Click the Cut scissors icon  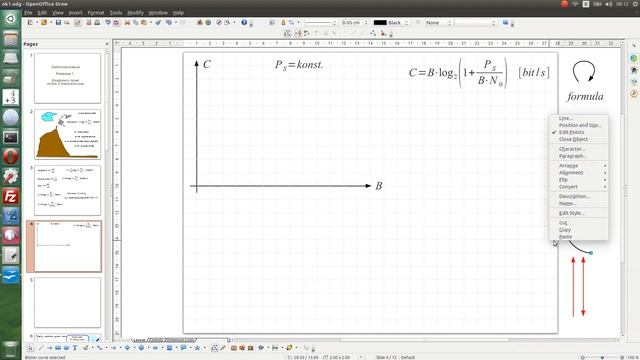127,22
